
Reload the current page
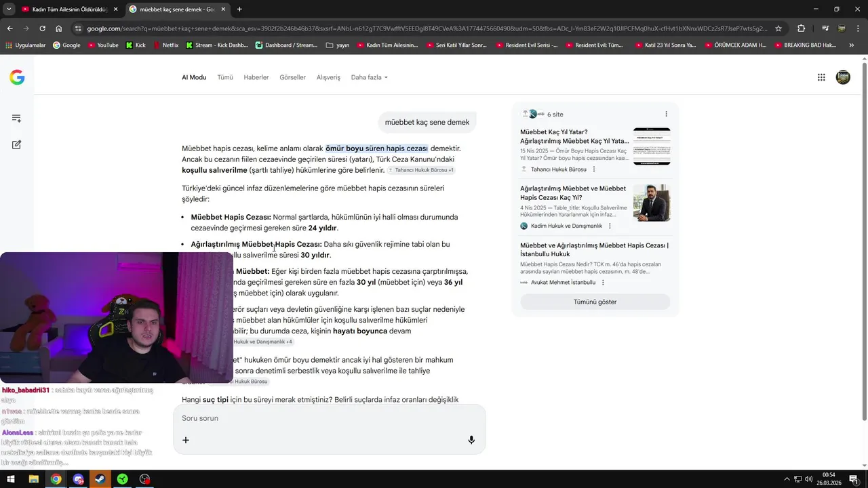[42, 28]
